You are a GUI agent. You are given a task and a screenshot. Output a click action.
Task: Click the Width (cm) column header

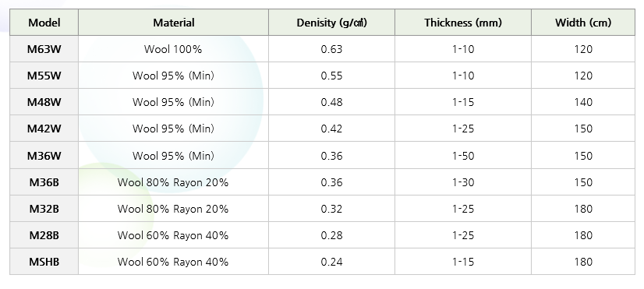583,23
